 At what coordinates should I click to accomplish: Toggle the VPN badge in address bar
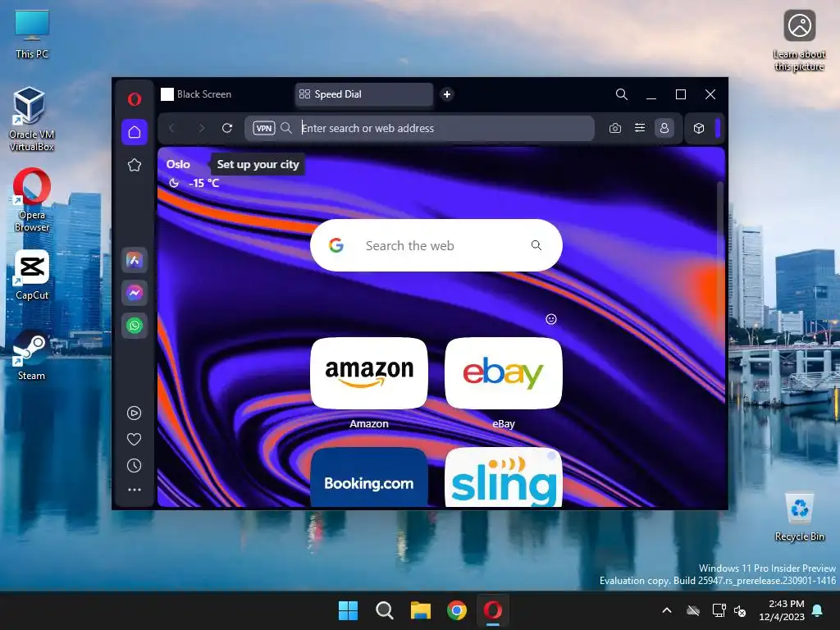(x=264, y=128)
